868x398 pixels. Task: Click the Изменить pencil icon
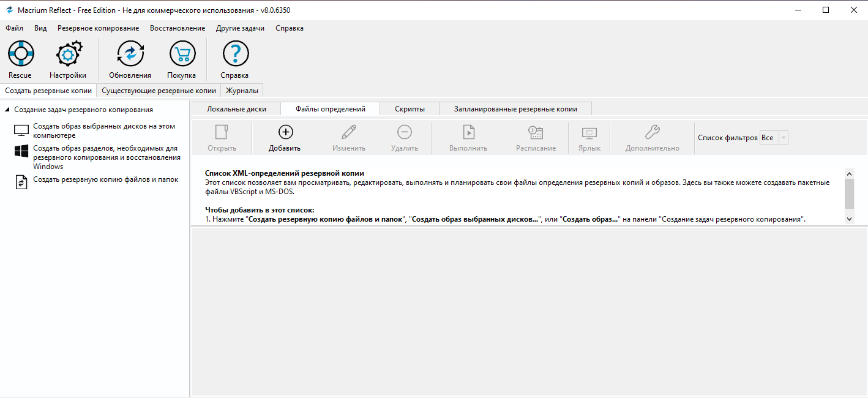[x=349, y=132]
